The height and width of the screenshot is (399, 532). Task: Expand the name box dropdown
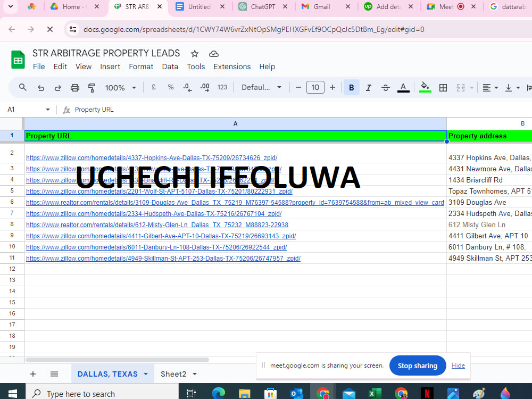pyautogui.click(x=47, y=109)
